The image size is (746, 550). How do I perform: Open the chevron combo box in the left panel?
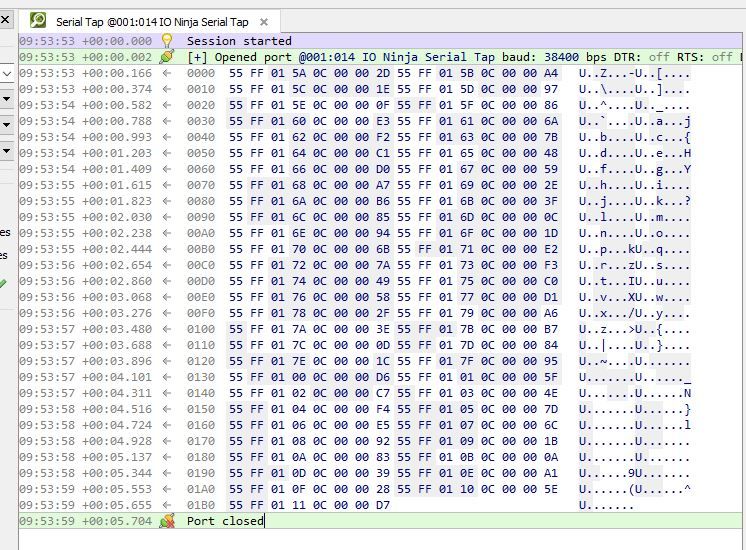point(7,74)
